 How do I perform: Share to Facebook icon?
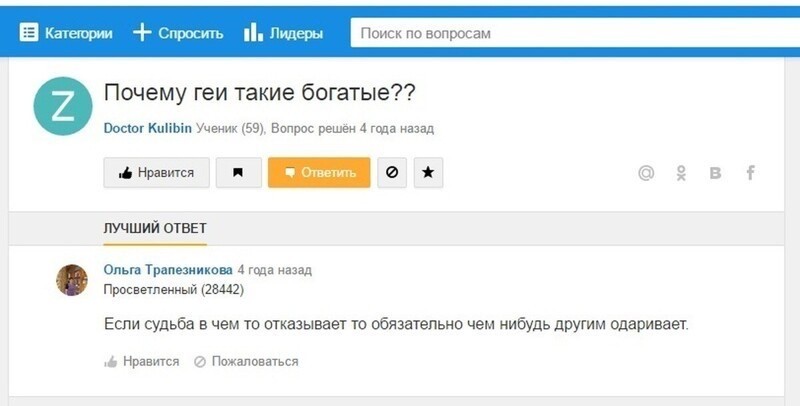pos(750,173)
